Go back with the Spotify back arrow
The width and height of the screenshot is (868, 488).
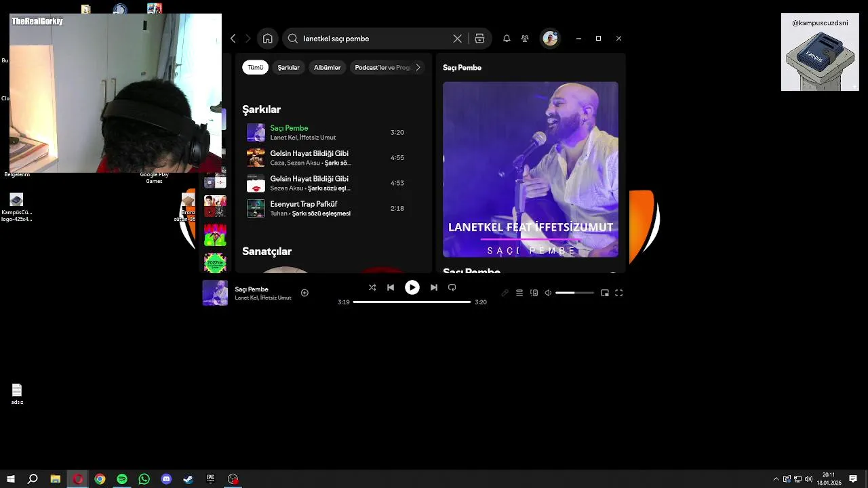click(233, 39)
